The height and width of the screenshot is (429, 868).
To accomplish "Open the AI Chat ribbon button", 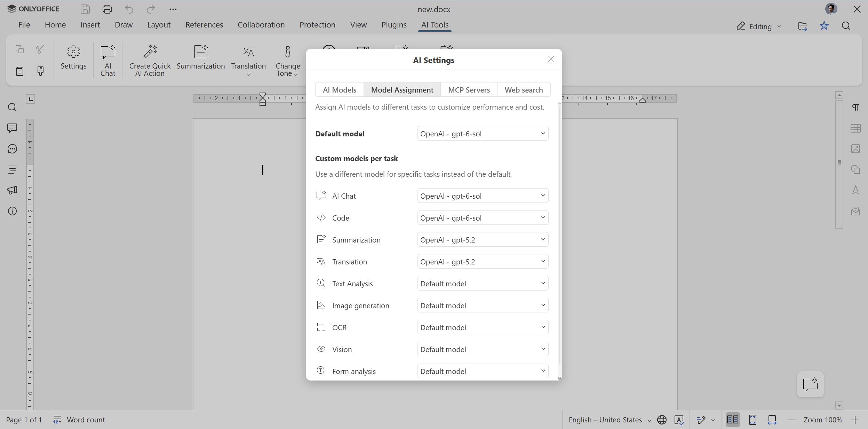I will click(x=108, y=60).
